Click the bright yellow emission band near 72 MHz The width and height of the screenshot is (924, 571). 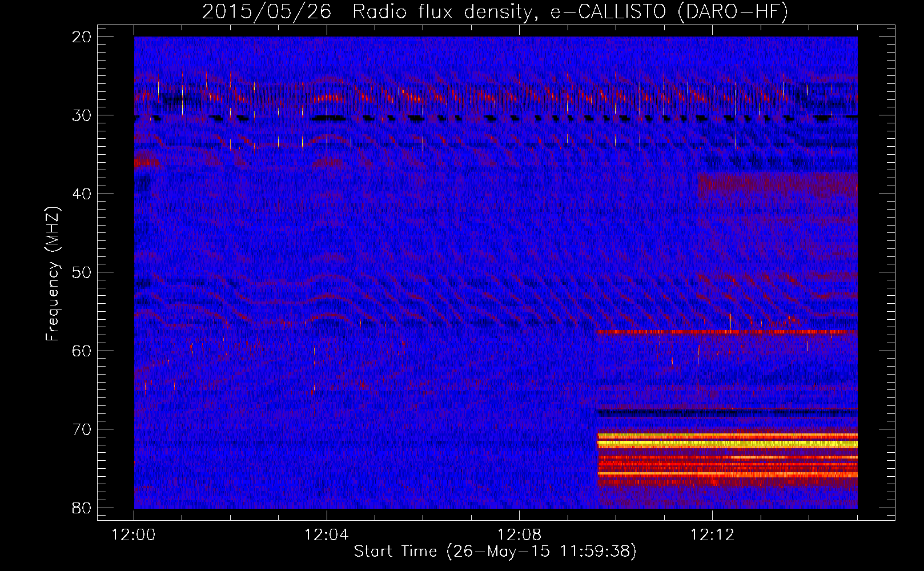tap(727, 444)
